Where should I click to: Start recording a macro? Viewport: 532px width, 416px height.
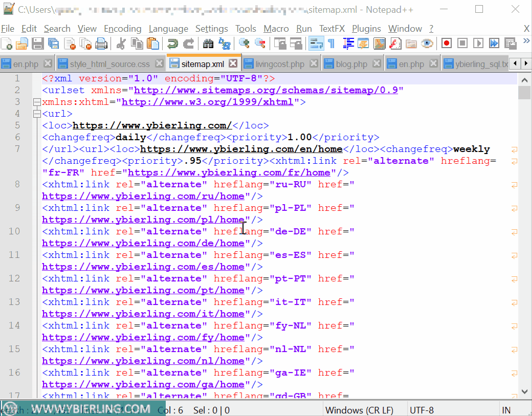pos(446,44)
